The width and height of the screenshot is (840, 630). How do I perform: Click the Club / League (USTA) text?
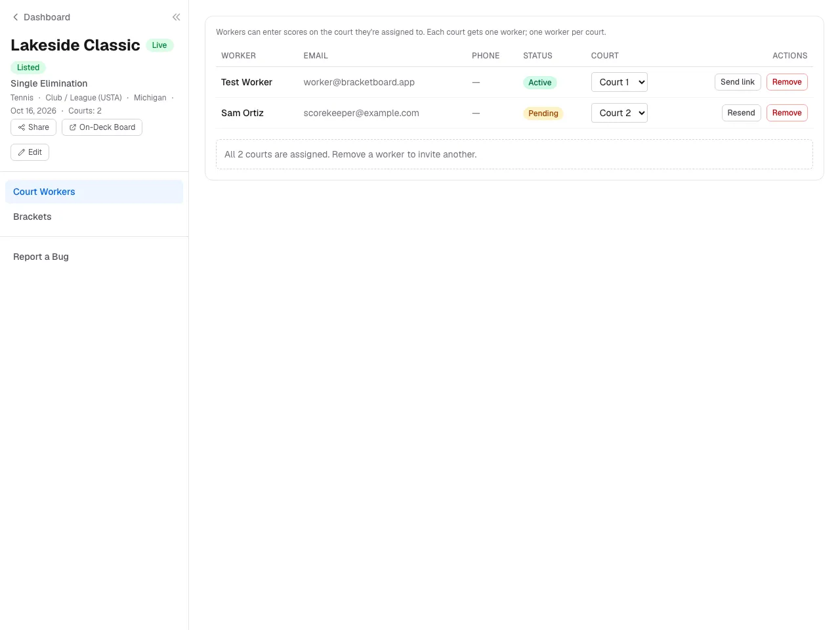coord(83,98)
